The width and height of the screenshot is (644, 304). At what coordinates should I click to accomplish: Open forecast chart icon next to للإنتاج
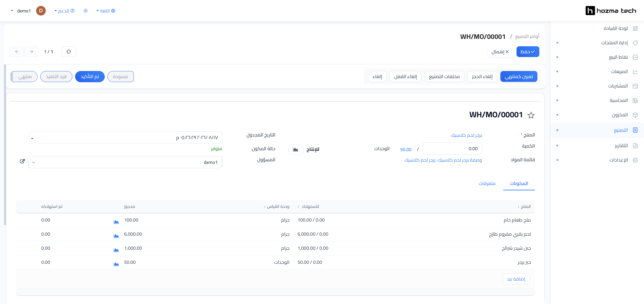[296, 149]
